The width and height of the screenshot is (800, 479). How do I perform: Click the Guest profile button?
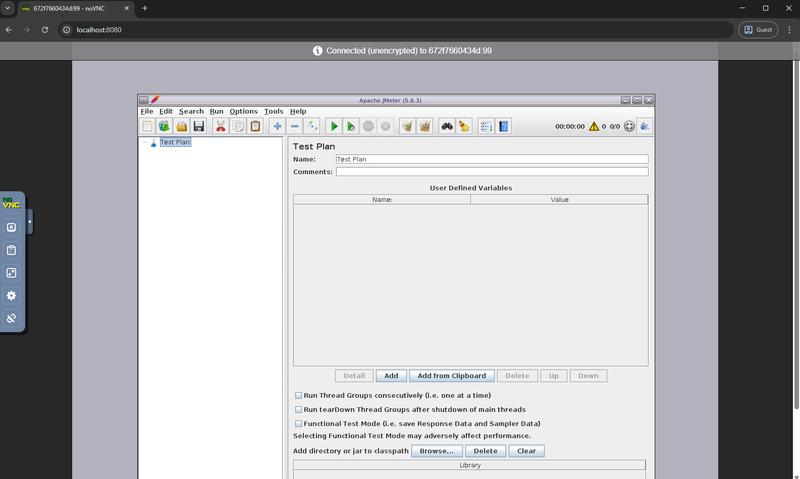tap(758, 30)
